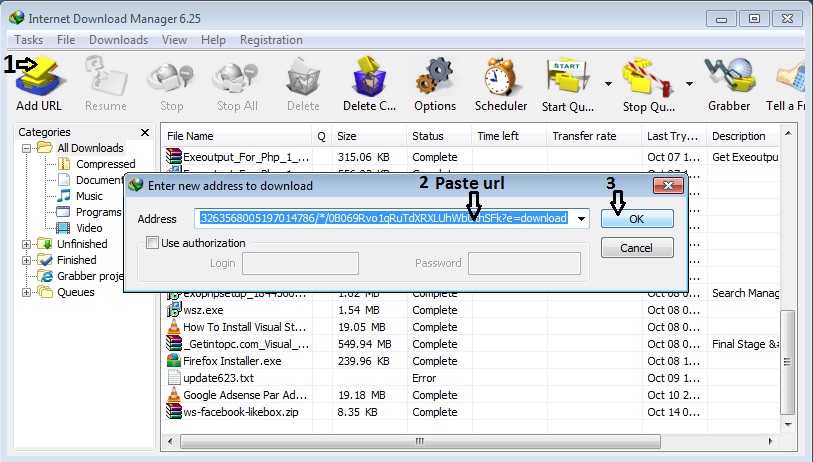The height and width of the screenshot is (462, 813).
Task: Select the Programs category
Action: (x=99, y=212)
